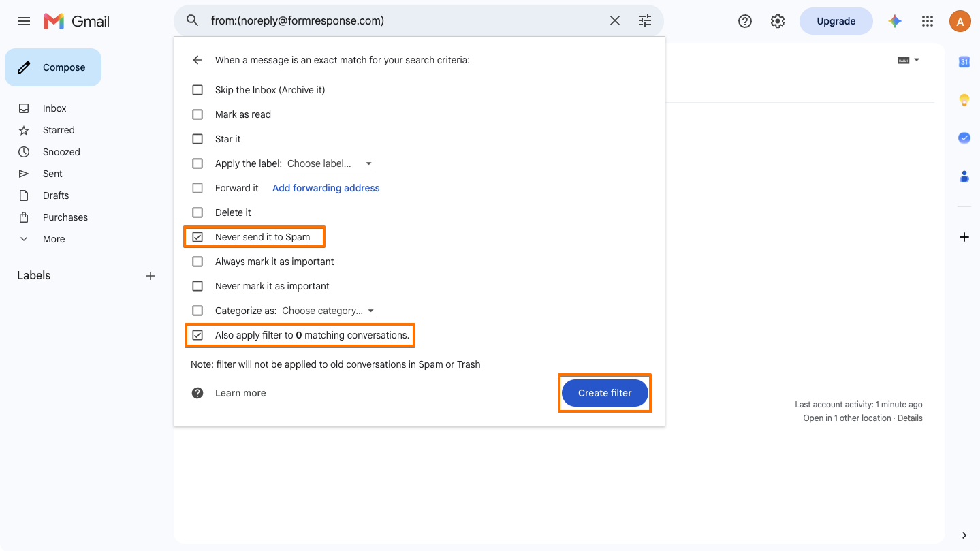
Task: Click the search magnifier icon
Action: click(193, 21)
